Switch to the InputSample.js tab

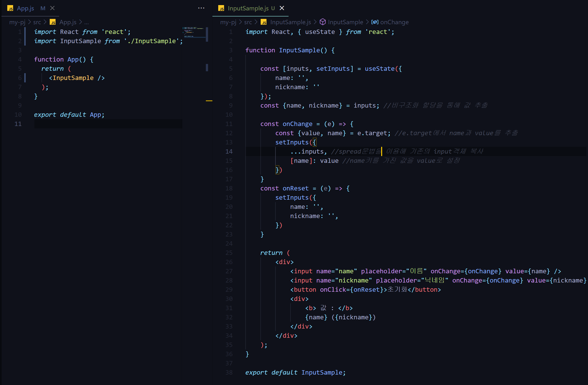(248, 8)
